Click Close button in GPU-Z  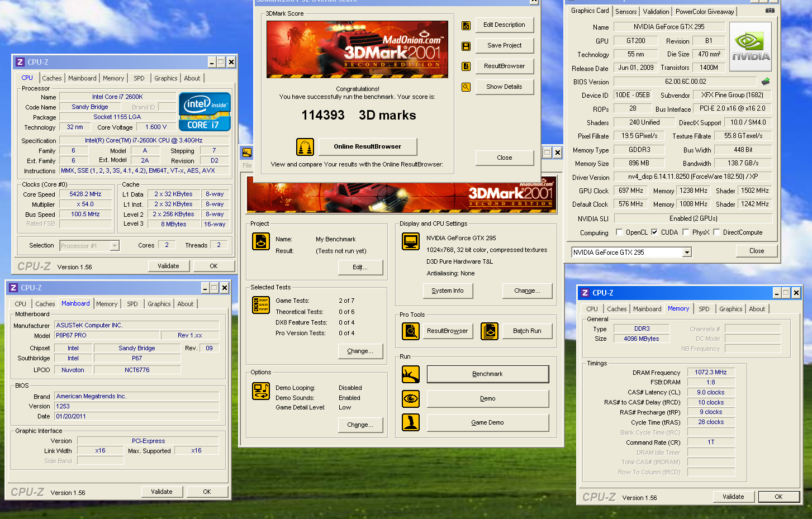757,251
